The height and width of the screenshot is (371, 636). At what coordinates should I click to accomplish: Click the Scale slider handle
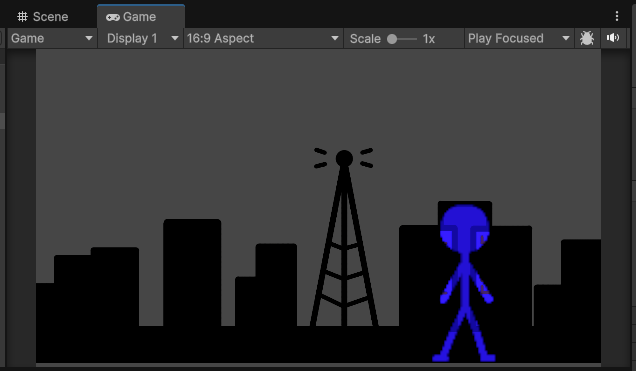tap(392, 39)
